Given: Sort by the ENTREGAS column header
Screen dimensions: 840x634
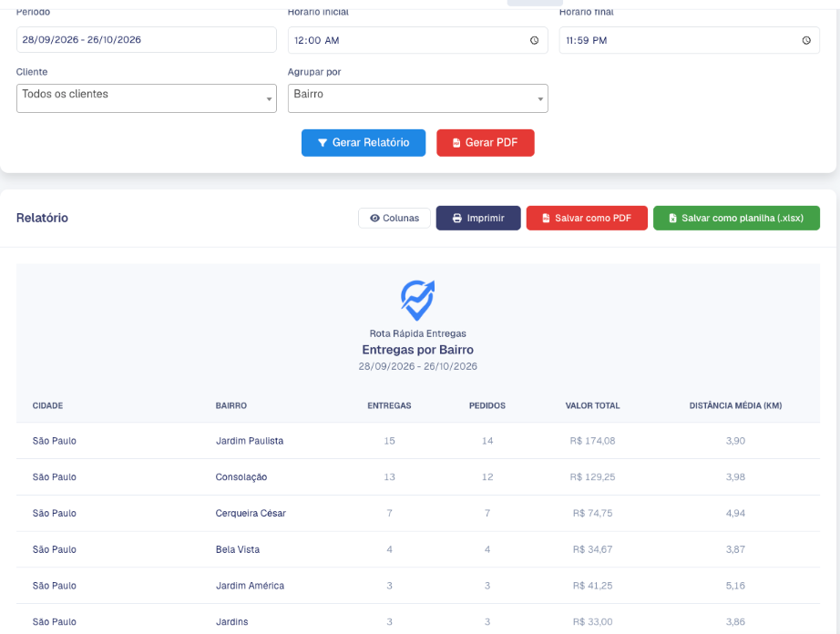Looking at the screenshot, I should pyautogui.click(x=389, y=405).
